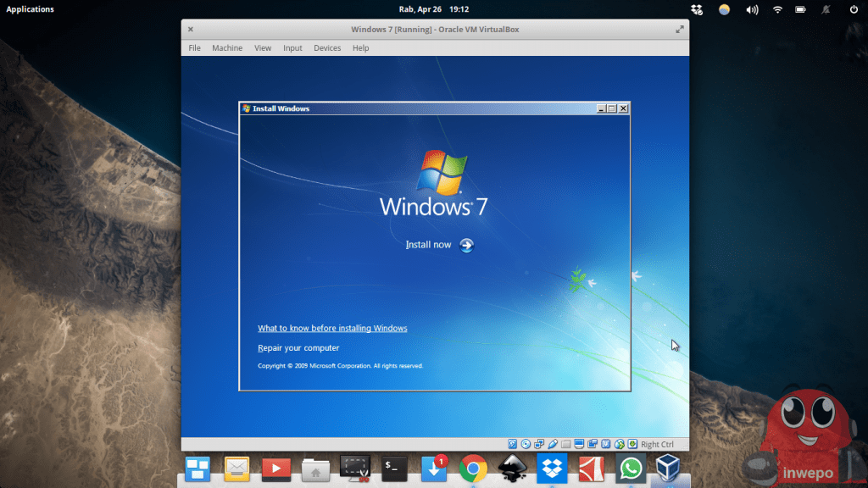Open the Machine menu
The height and width of the screenshot is (488, 868).
coord(227,48)
